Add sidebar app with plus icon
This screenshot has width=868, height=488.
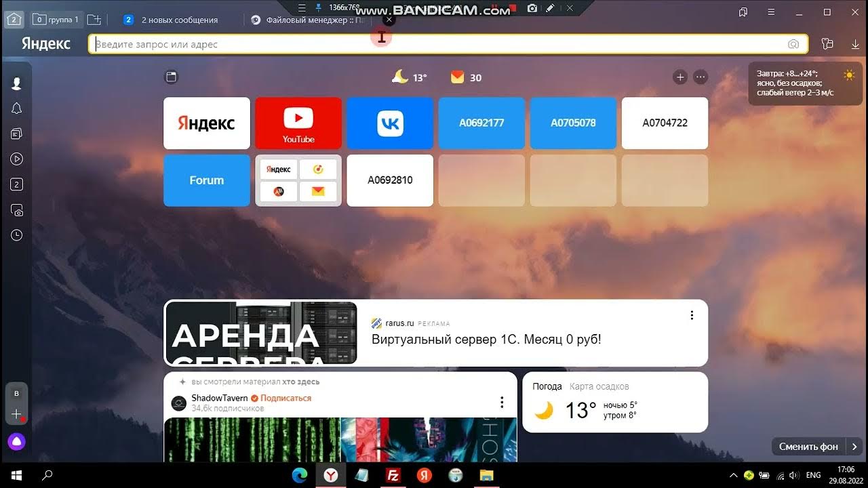pos(17,414)
